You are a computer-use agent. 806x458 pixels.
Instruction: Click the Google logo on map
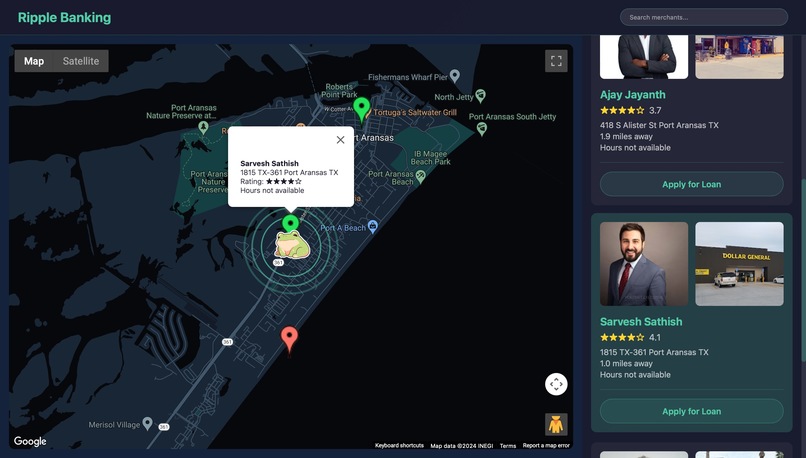(x=30, y=441)
